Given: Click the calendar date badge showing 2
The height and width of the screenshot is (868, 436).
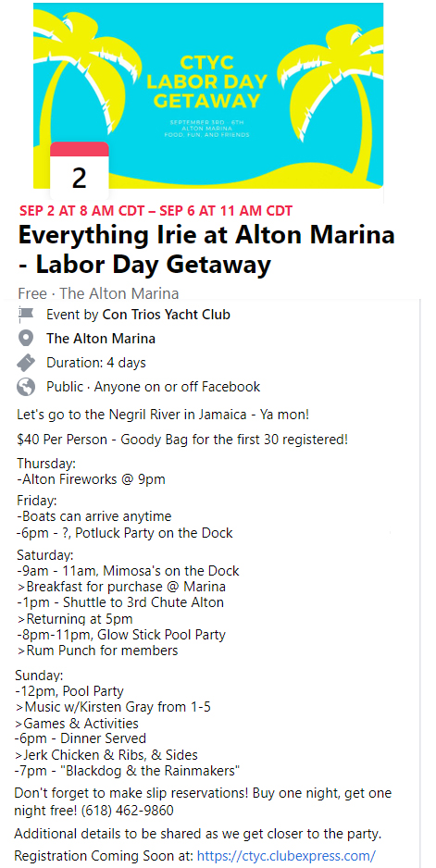Looking at the screenshot, I should click(80, 170).
